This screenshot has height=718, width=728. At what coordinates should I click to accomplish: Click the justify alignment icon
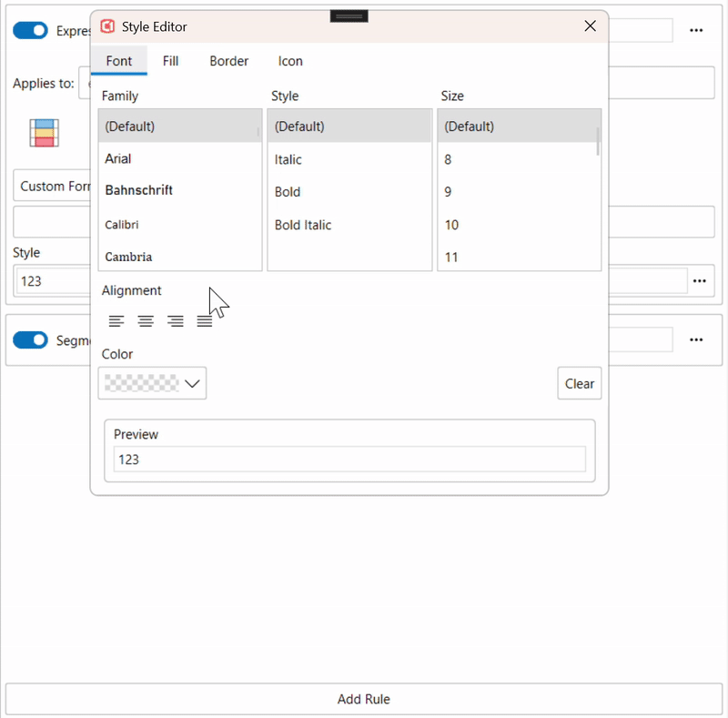(x=205, y=321)
